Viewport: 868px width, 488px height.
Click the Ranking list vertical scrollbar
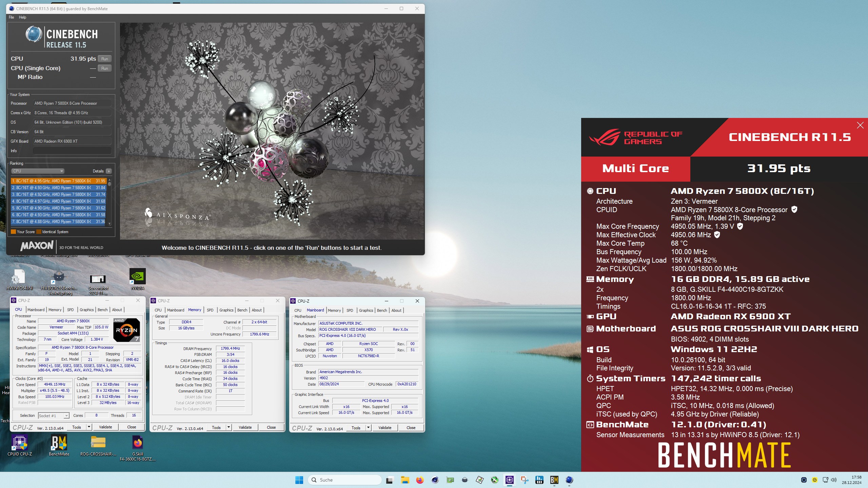point(110,201)
